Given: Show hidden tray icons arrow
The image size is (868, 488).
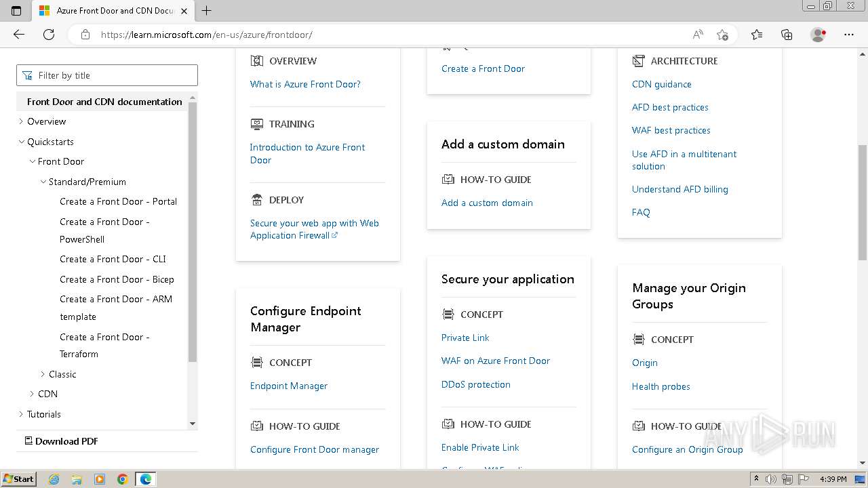Looking at the screenshot, I should (756, 479).
